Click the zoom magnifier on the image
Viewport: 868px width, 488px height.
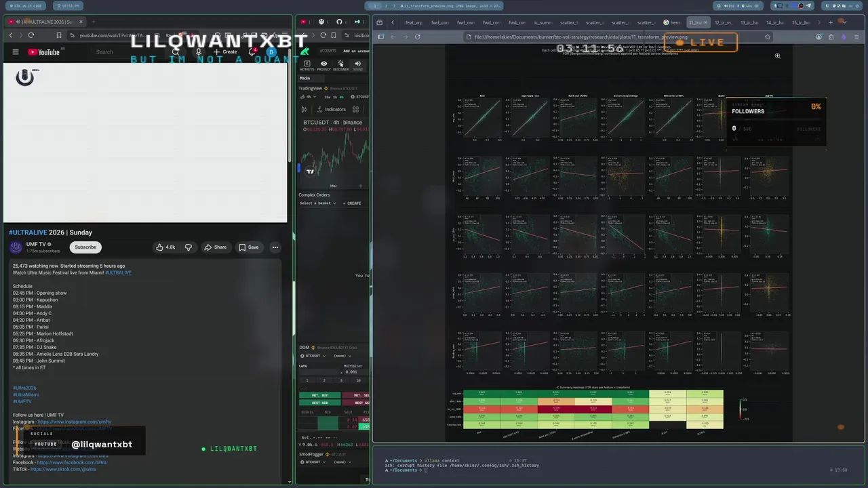(778, 56)
